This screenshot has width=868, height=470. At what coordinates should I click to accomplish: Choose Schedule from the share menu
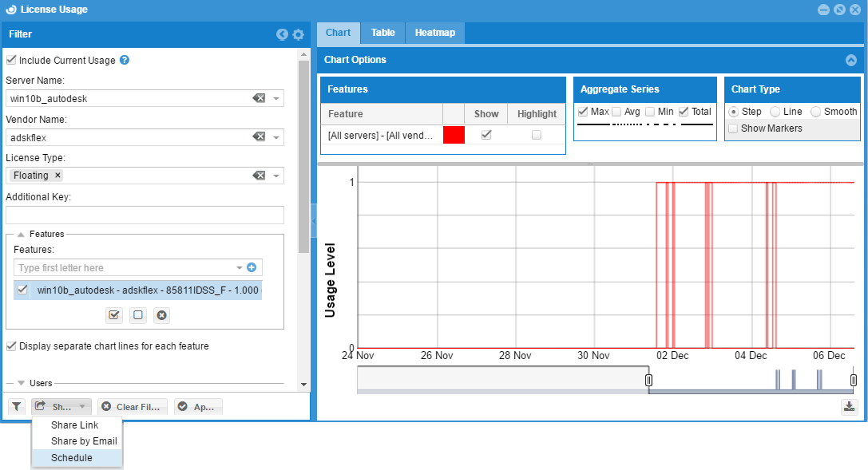point(72,458)
